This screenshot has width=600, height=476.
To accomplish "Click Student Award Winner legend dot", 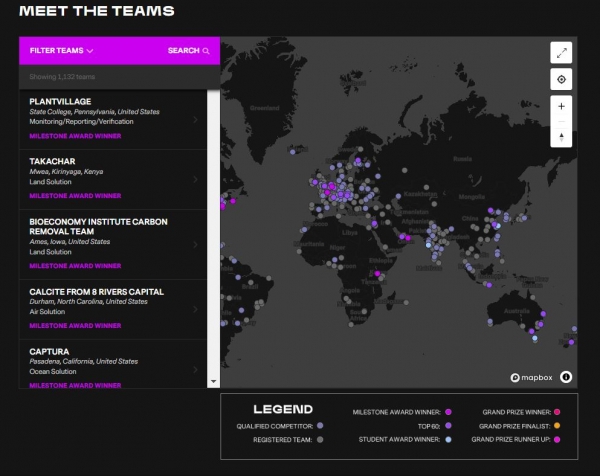I will [x=448, y=439].
